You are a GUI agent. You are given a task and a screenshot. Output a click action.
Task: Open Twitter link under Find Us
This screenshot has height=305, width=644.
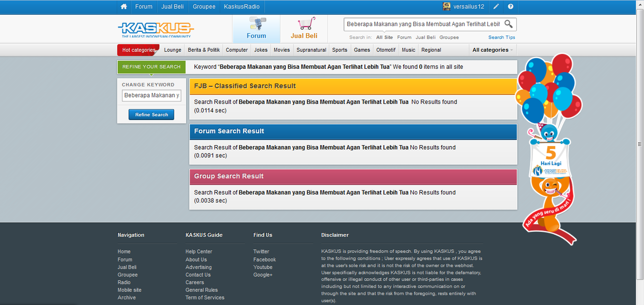(261, 252)
